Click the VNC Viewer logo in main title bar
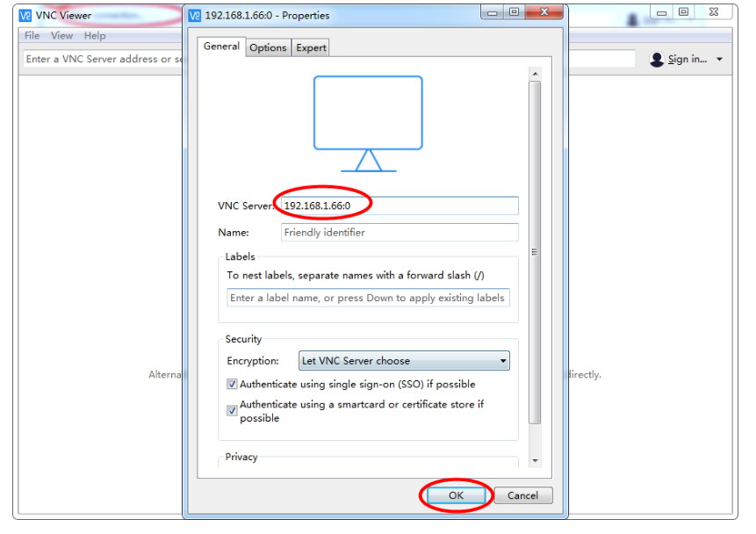The width and height of the screenshot is (756, 534). (25, 16)
